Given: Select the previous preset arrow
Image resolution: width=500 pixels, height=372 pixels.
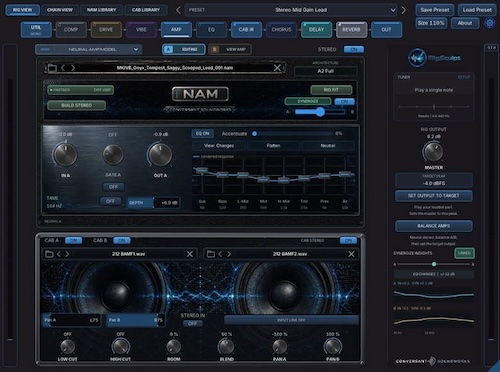Looking at the screenshot, I should coord(178,10).
